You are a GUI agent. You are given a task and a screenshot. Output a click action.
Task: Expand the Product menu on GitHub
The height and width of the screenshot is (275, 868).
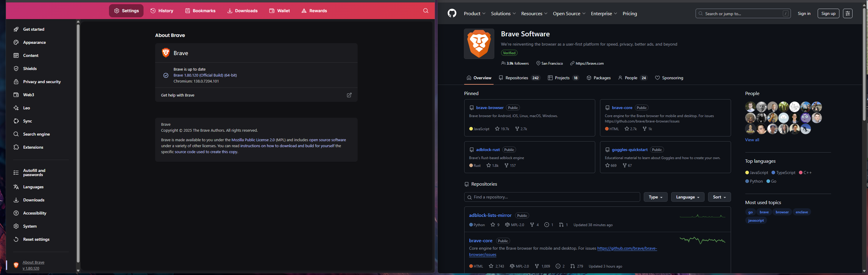474,14
